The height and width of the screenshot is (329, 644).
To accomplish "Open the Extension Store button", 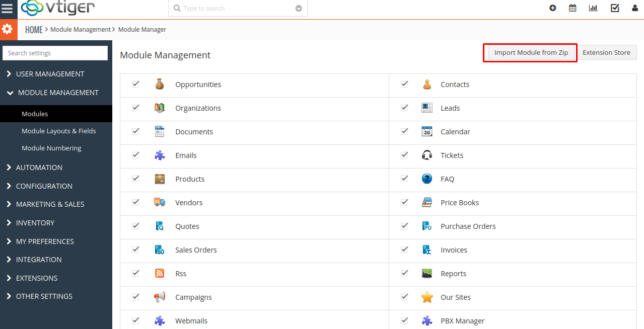I will tap(606, 52).
